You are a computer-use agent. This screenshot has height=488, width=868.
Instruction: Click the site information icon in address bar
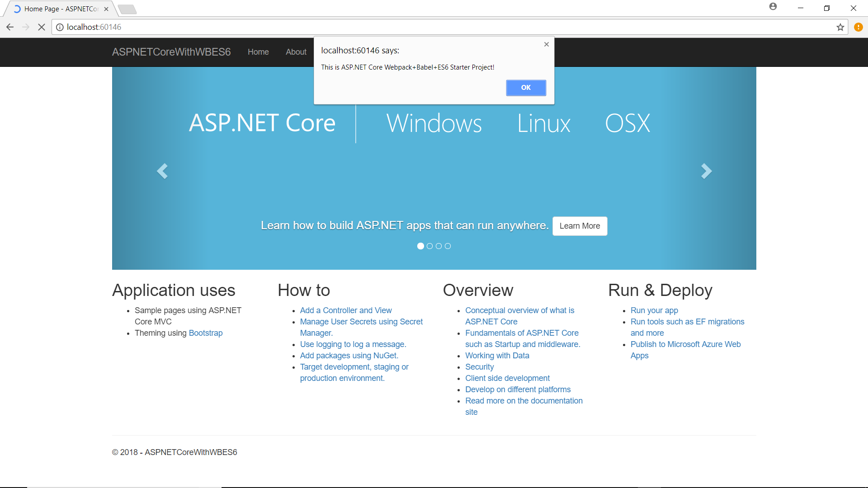[x=60, y=27]
